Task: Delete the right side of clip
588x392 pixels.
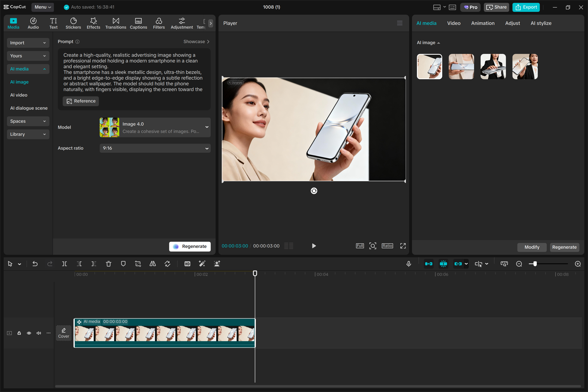Action: pyautogui.click(x=94, y=264)
